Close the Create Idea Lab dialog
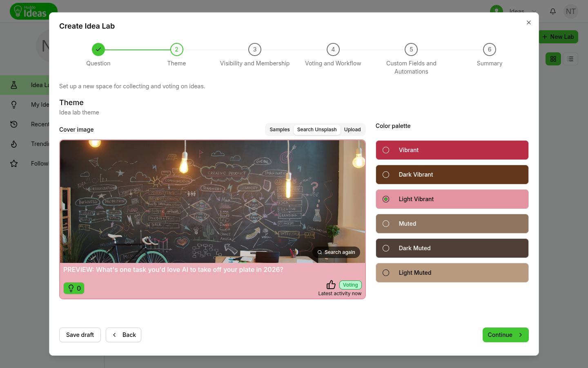The height and width of the screenshot is (368, 588). 529,22
